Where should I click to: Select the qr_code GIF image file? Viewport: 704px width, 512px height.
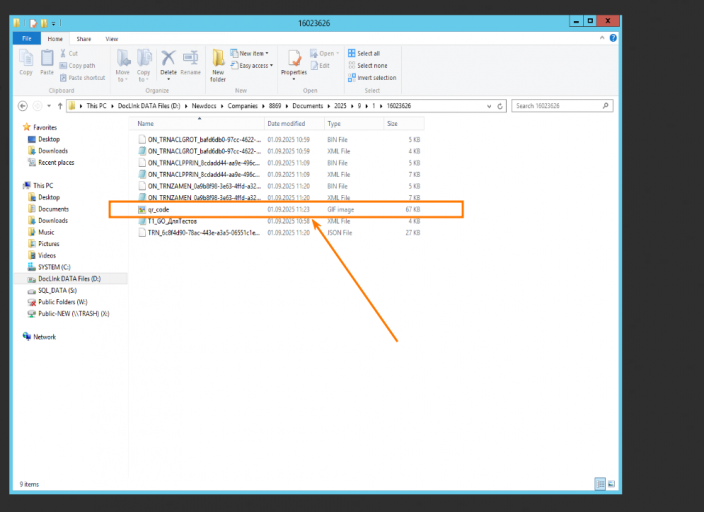279,210
